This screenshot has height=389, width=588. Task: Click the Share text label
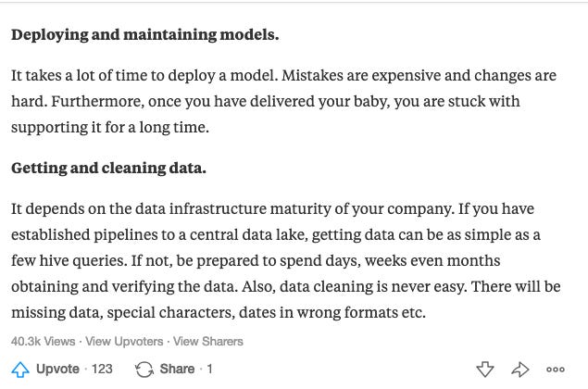coord(177,369)
